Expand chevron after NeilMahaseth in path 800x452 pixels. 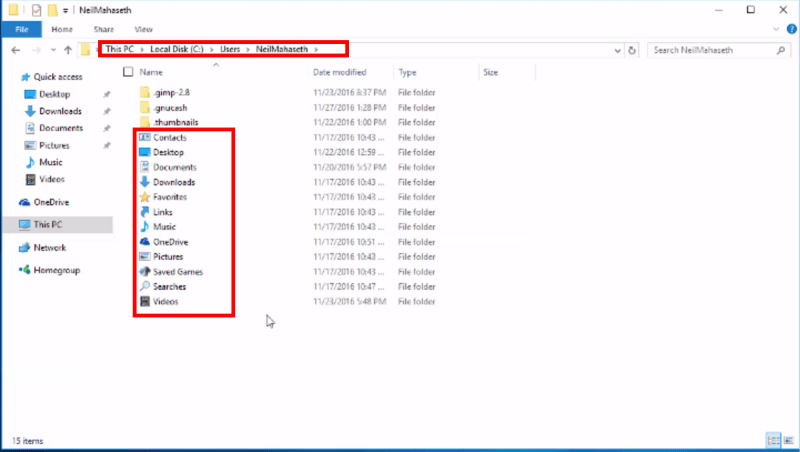tap(316, 49)
